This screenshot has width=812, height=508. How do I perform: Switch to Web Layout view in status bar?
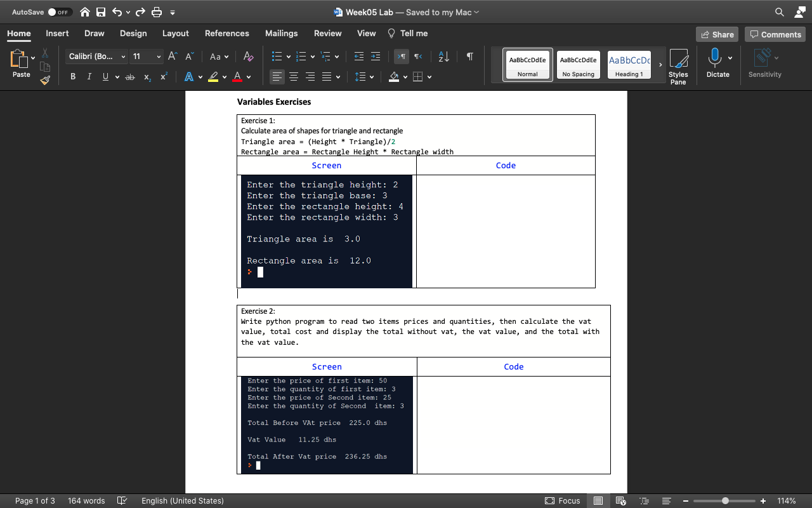pyautogui.click(x=621, y=500)
